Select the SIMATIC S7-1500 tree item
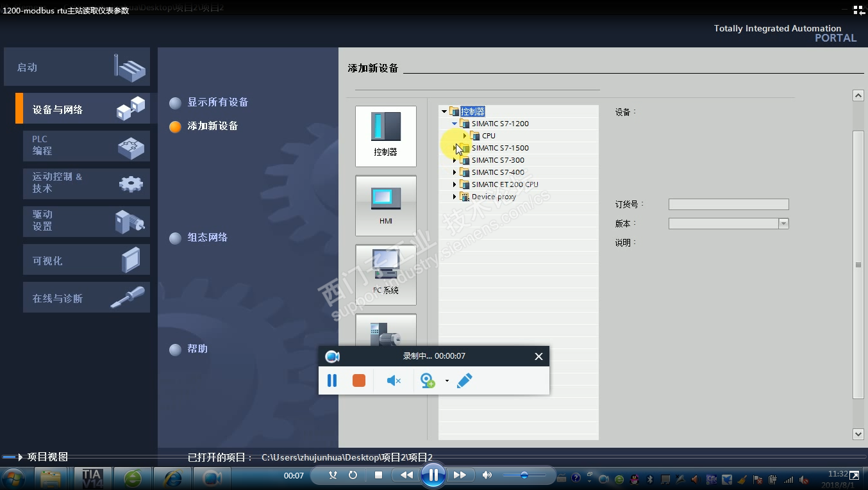Viewport: 868px width, 490px height. (x=500, y=148)
